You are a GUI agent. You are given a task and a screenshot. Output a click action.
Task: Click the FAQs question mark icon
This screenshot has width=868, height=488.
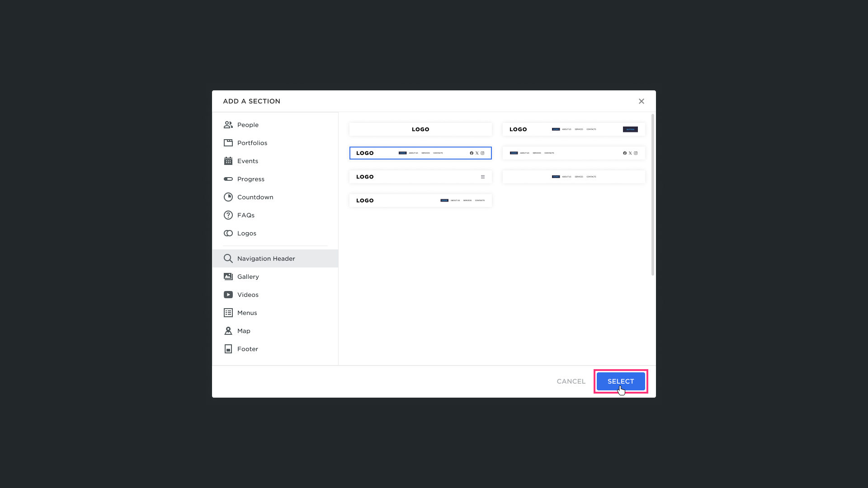click(228, 215)
